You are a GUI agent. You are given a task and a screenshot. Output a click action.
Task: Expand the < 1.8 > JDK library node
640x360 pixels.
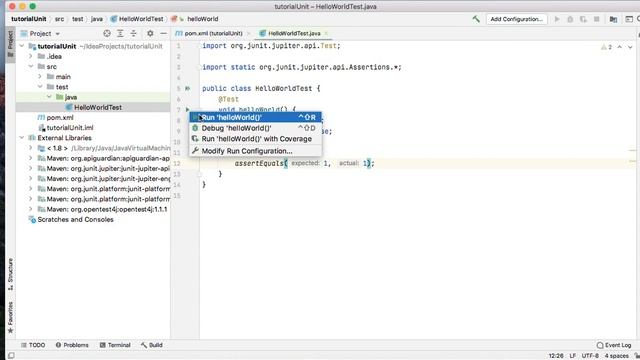pyautogui.click(x=31, y=148)
